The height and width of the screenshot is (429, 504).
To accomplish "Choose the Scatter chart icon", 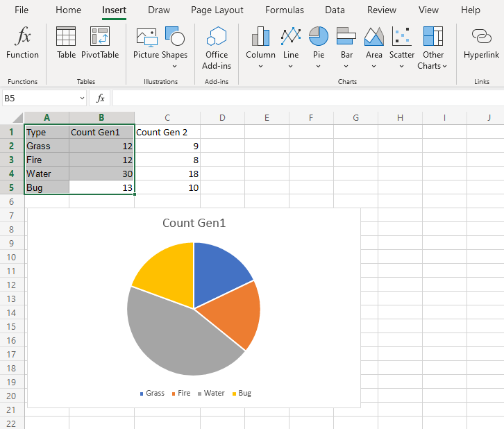I will 401,37.
